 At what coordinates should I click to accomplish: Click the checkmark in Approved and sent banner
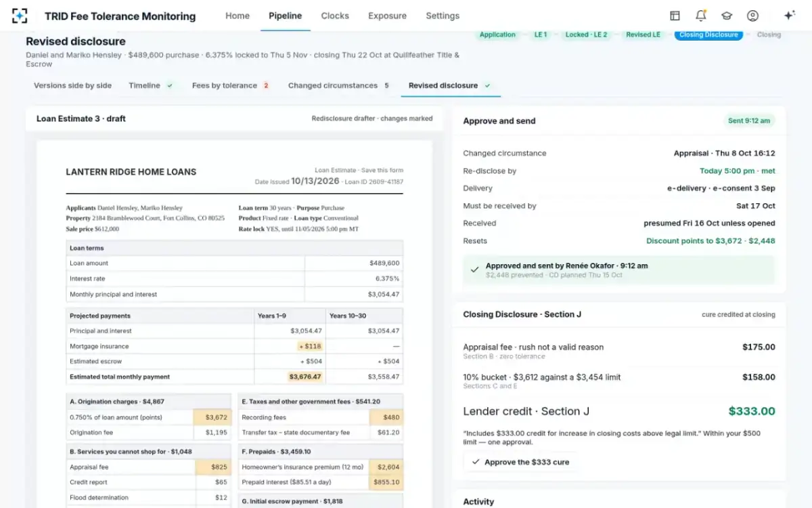tap(475, 270)
